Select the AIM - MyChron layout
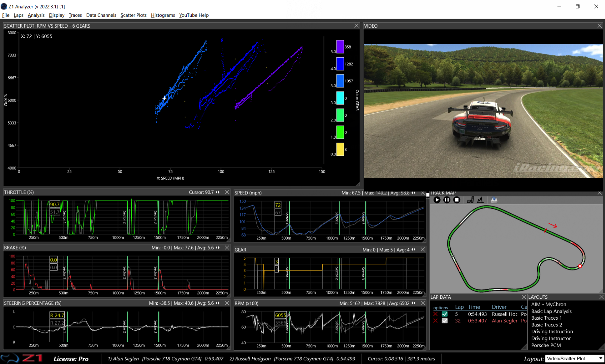This screenshot has height=364, width=605. [x=549, y=304]
